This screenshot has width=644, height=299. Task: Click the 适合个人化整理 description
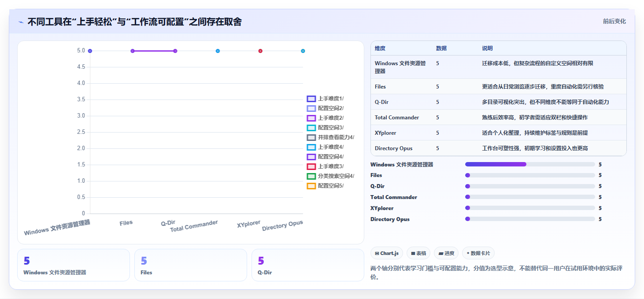pyautogui.click(x=535, y=133)
